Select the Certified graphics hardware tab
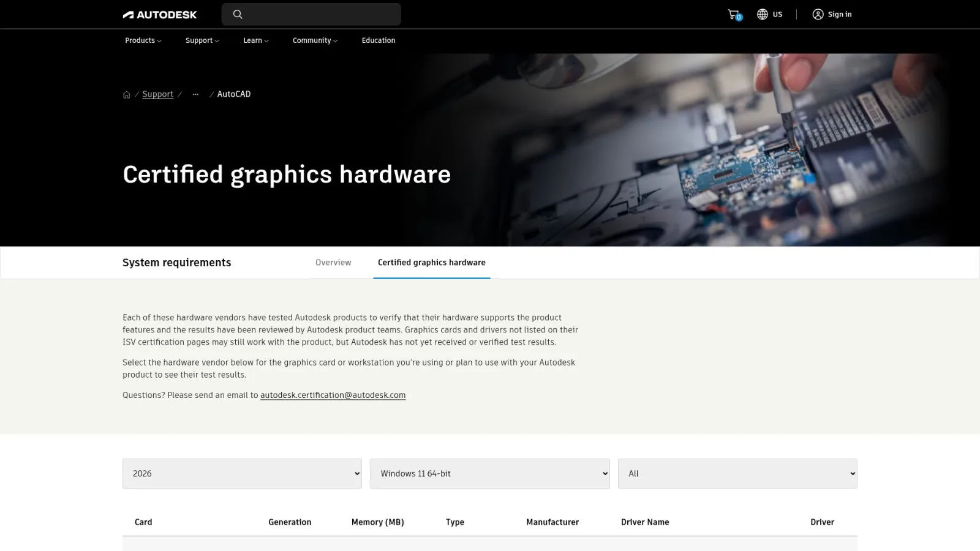980x551 pixels. click(x=432, y=263)
